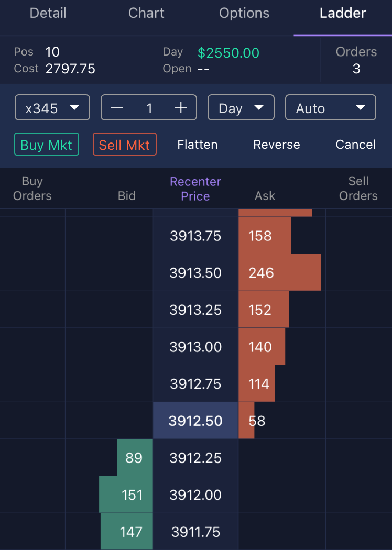Click the 58 ask size at 3912.50
Viewport: 392px width, 550px height.
click(x=247, y=421)
